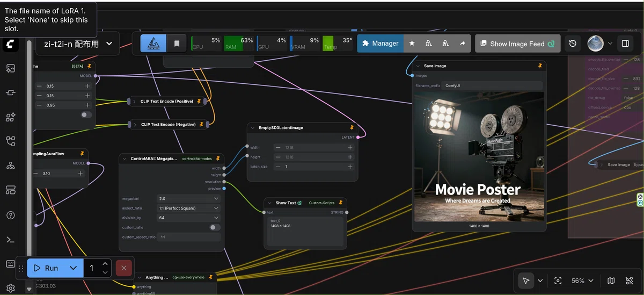Viewport: 644px width, 295px height.
Task: Open the settings gear icon
Action: [x=10, y=288]
